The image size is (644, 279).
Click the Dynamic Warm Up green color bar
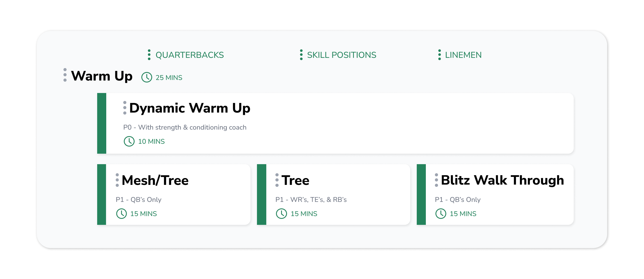pyautogui.click(x=102, y=123)
